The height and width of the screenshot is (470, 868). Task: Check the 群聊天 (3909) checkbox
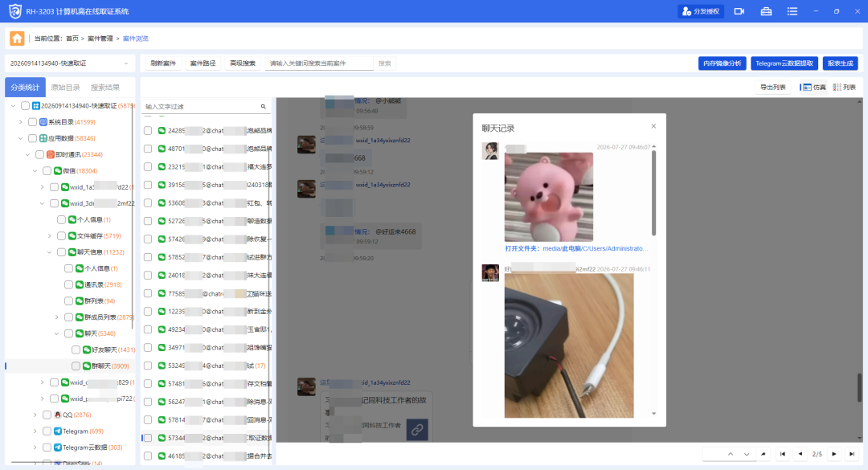click(76, 366)
